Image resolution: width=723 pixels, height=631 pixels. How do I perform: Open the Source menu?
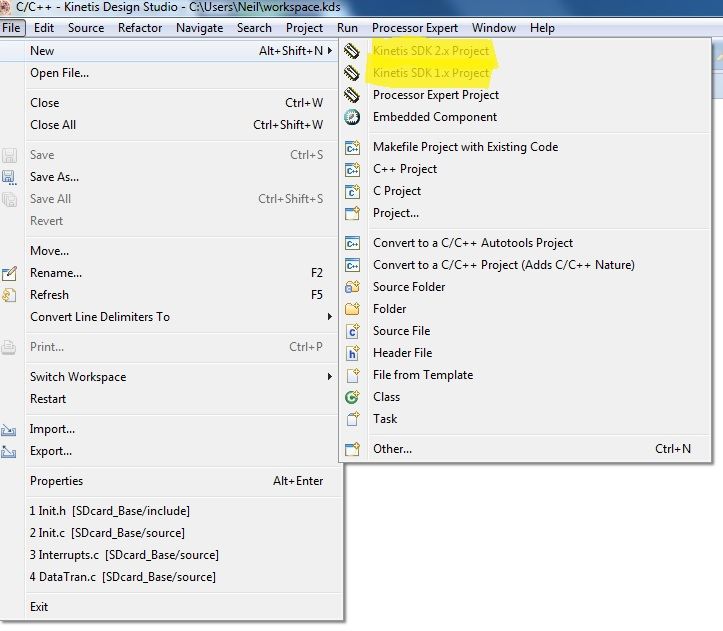coord(86,28)
